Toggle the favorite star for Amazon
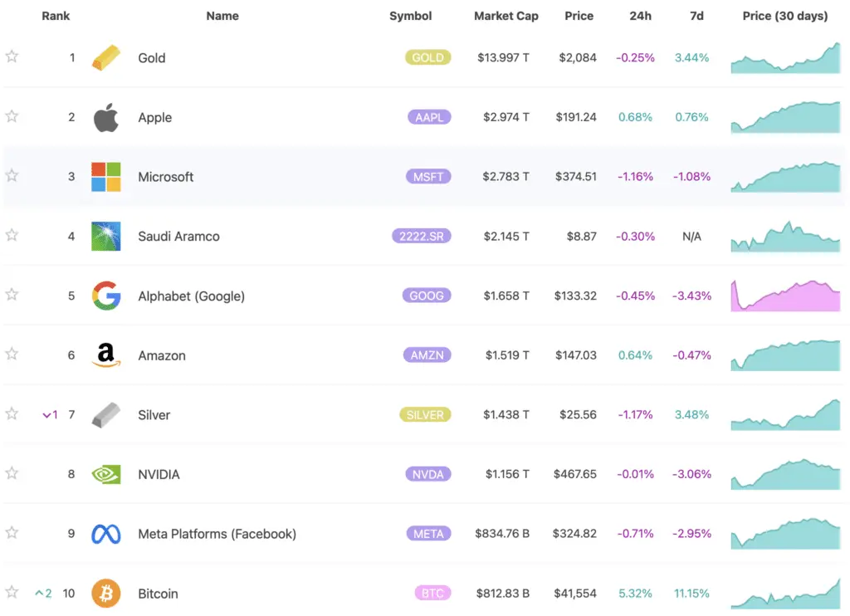 tap(12, 354)
